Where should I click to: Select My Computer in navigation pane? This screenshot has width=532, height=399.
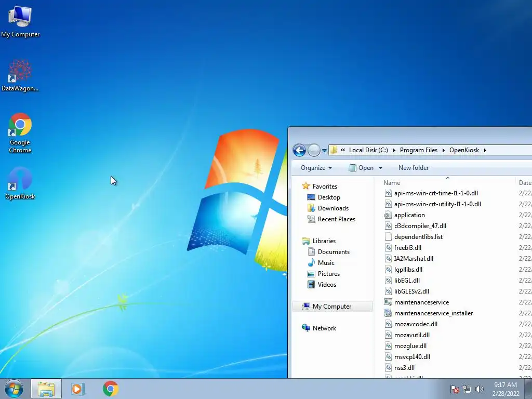click(332, 307)
